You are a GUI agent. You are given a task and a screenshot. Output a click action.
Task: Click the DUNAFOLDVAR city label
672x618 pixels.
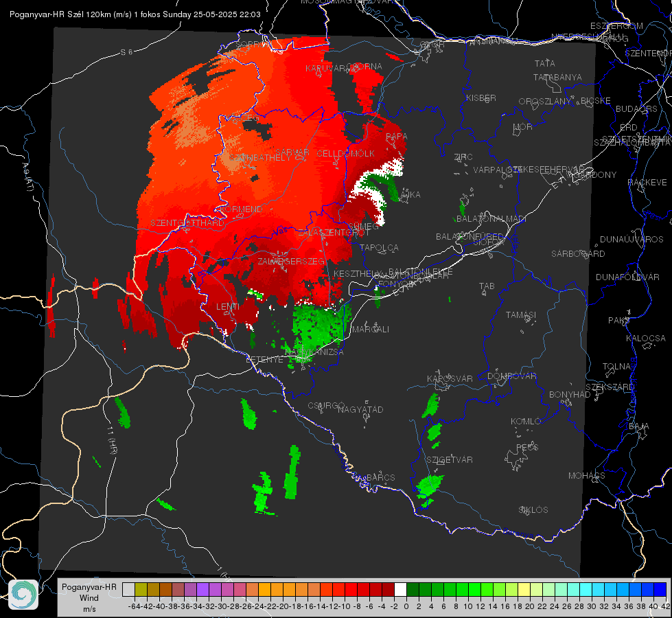coord(627,277)
